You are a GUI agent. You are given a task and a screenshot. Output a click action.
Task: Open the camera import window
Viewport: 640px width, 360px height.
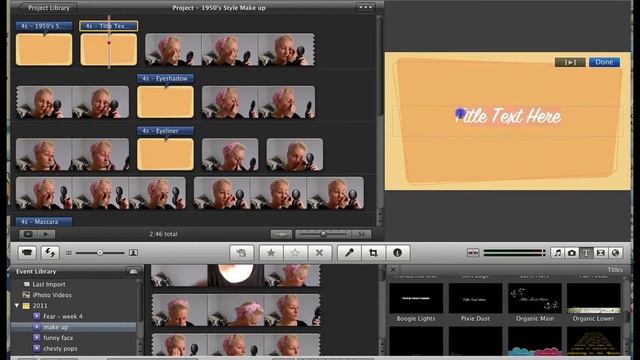(27, 253)
